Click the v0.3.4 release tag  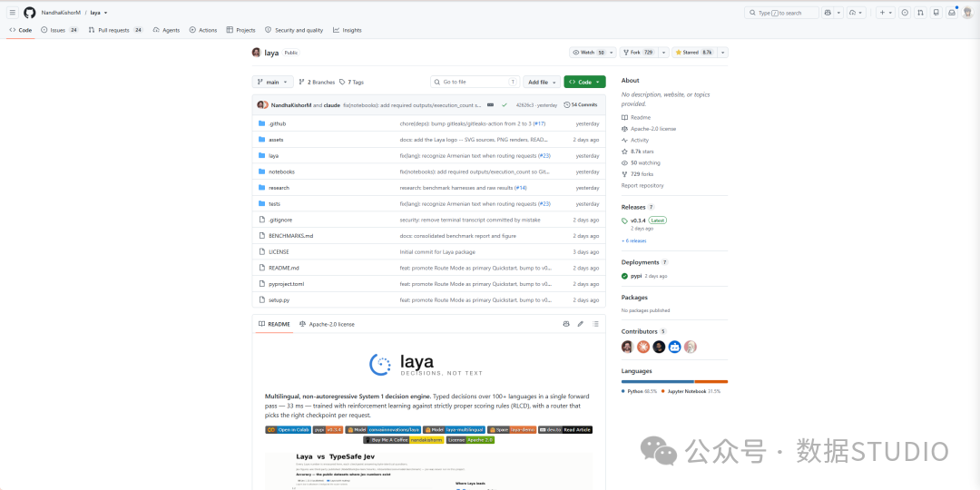pos(638,220)
